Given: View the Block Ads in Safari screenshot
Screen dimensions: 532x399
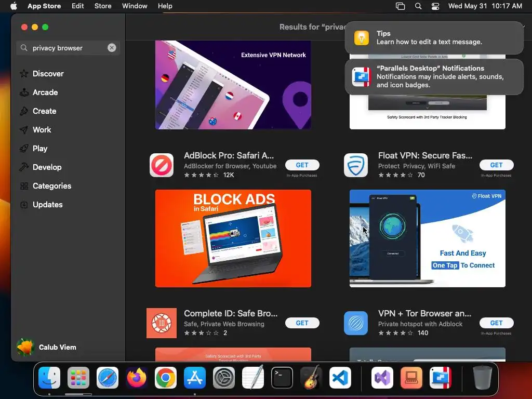Looking at the screenshot, I should (x=233, y=238).
